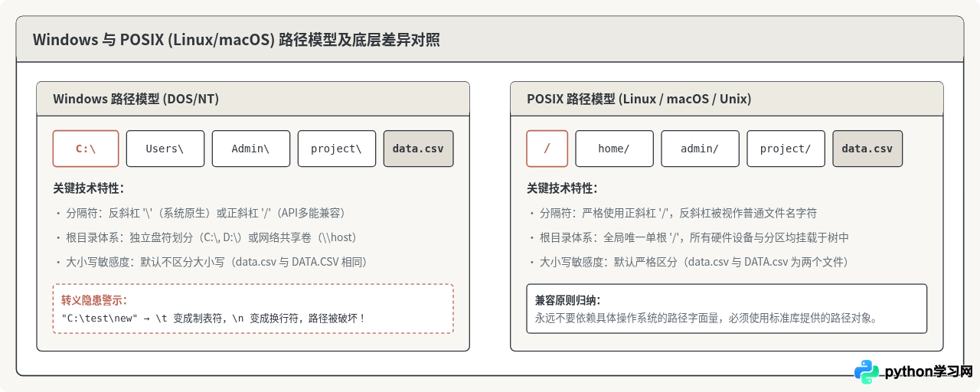Screen dimensions: 980x392
Task: Click the '转义隐患警示:' warning heading
Action: 94,300
